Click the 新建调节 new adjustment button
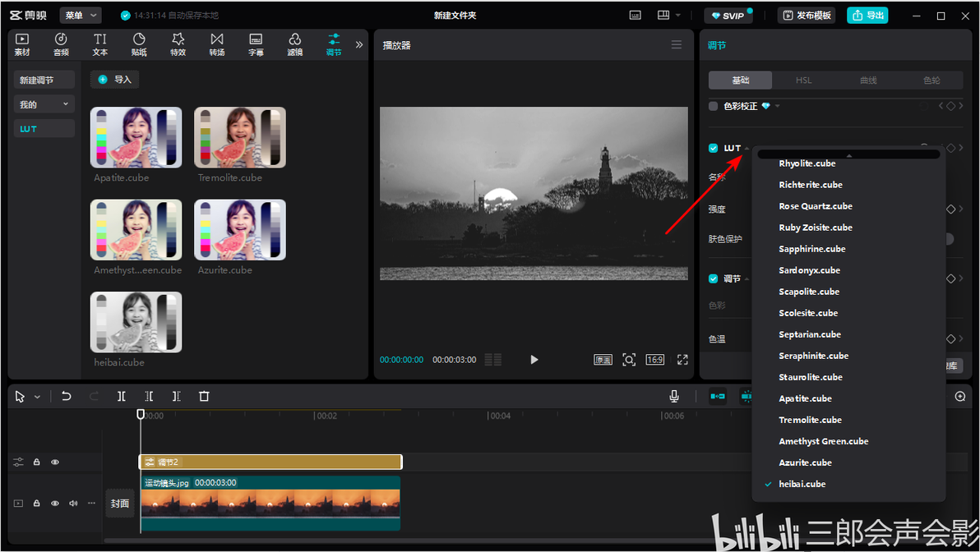This screenshot has width=980, height=552. pos(44,80)
